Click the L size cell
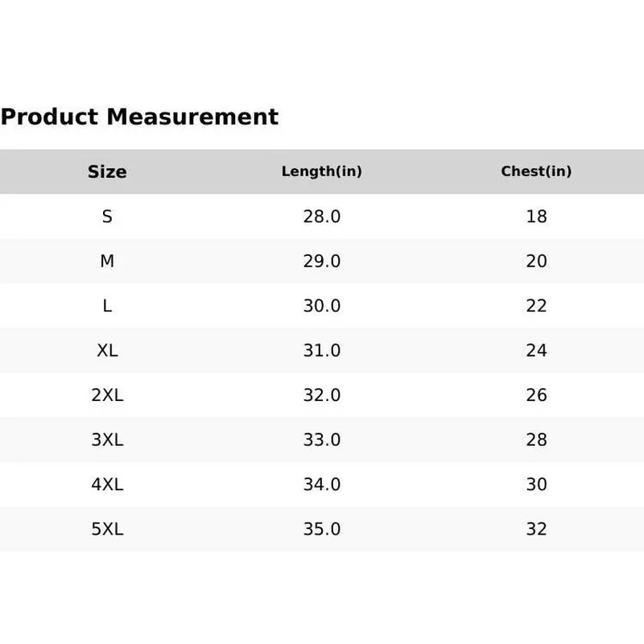Viewport: 644px width, 644px height. pos(107,306)
